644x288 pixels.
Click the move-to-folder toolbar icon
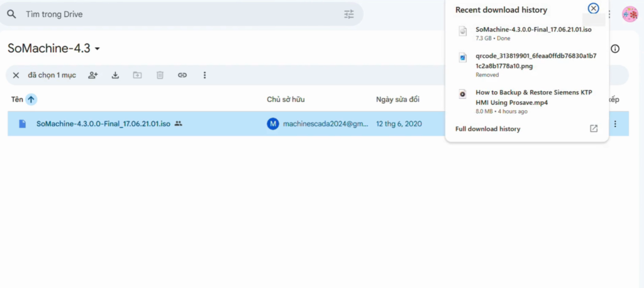click(x=137, y=75)
